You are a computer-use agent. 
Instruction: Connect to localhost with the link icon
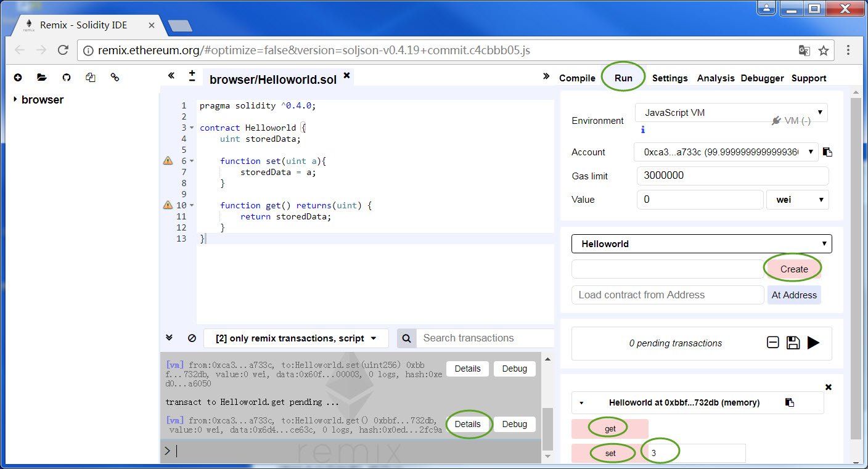click(x=115, y=78)
